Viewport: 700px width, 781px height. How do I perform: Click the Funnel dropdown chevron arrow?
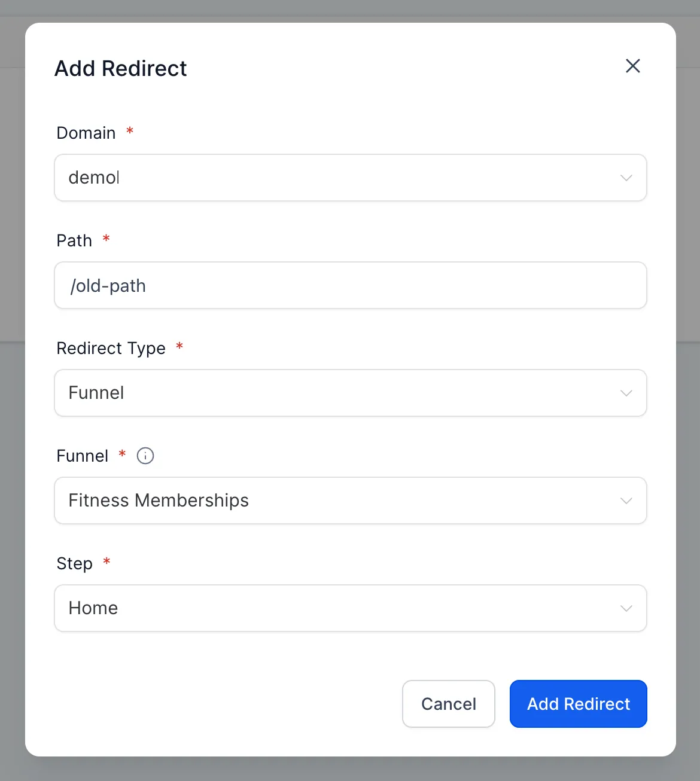click(x=626, y=501)
